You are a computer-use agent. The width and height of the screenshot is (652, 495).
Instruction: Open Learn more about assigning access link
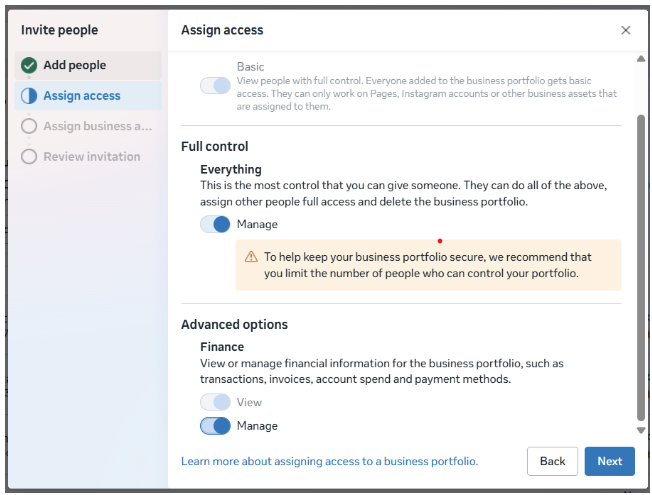[x=329, y=462]
